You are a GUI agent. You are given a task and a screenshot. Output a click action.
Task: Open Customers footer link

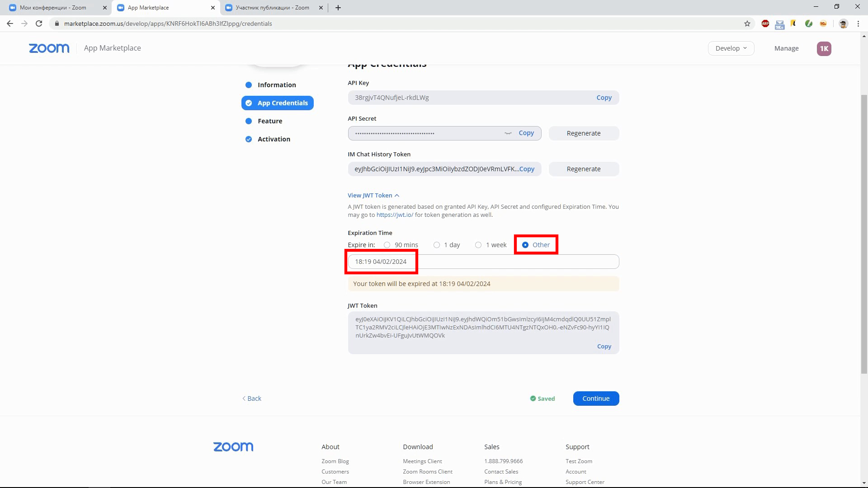point(335,472)
